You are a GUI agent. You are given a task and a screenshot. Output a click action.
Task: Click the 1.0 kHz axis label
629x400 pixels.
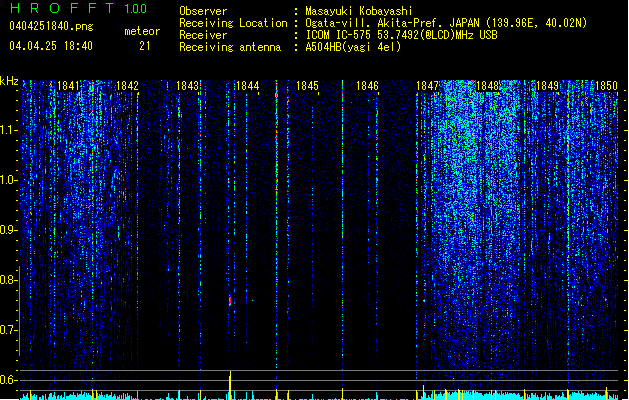[x=9, y=180]
